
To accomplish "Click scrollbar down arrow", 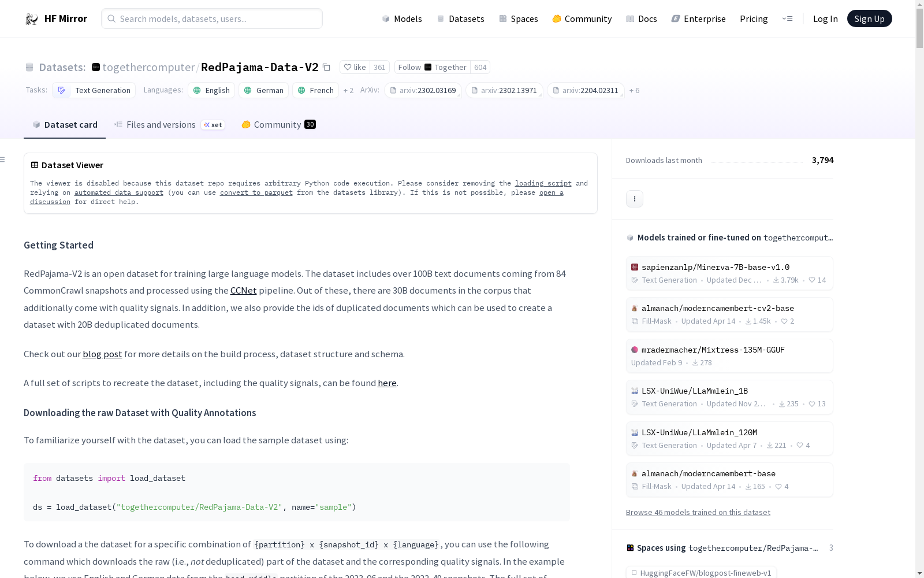I will pyautogui.click(x=919, y=573).
